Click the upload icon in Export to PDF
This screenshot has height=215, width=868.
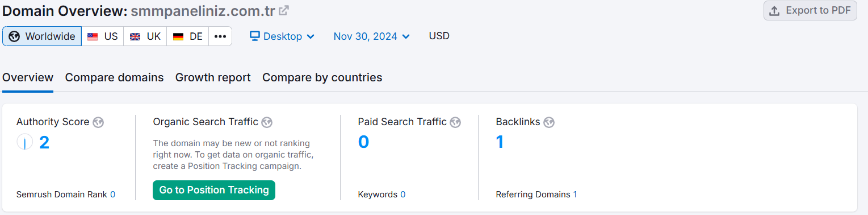tap(774, 11)
